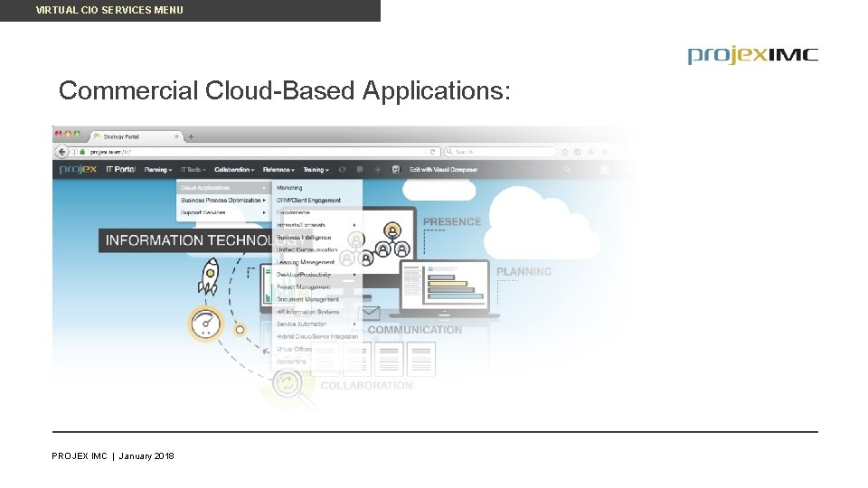This screenshot has width=868, height=488.
Task: Open the Planning dropdown menu
Action: coord(157,170)
